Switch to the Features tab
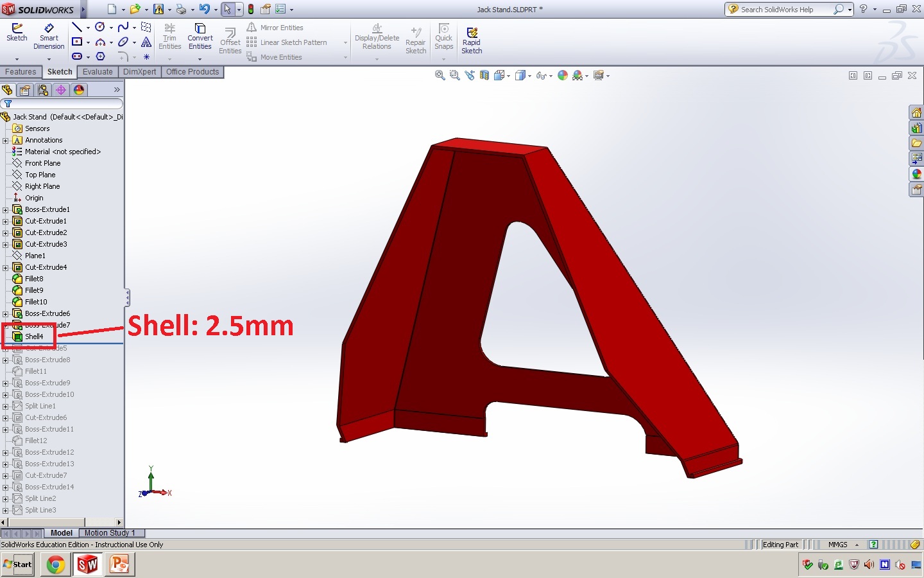The height and width of the screenshot is (578, 924). 21,72
